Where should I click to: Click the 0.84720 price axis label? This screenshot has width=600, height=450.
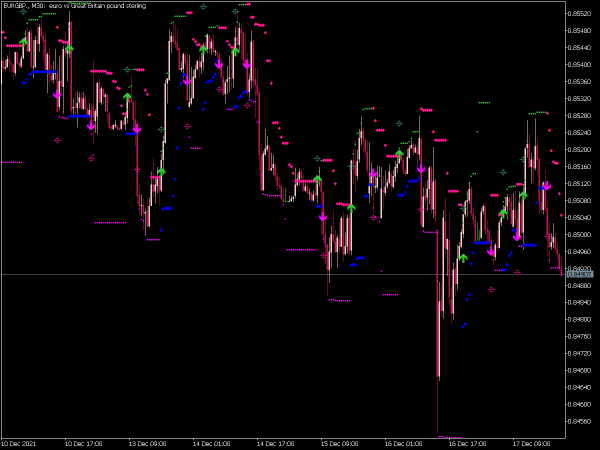(579, 353)
